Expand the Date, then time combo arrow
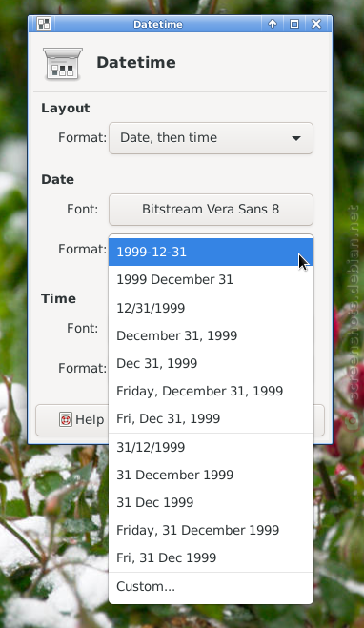The width and height of the screenshot is (364, 628). [296, 138]
